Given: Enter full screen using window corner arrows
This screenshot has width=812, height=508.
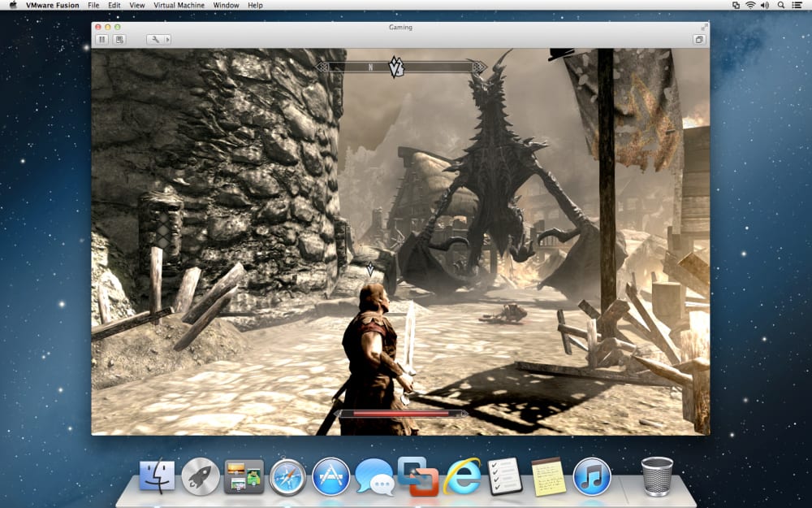Looking at the screenshot, I should (x=704, y=27).
